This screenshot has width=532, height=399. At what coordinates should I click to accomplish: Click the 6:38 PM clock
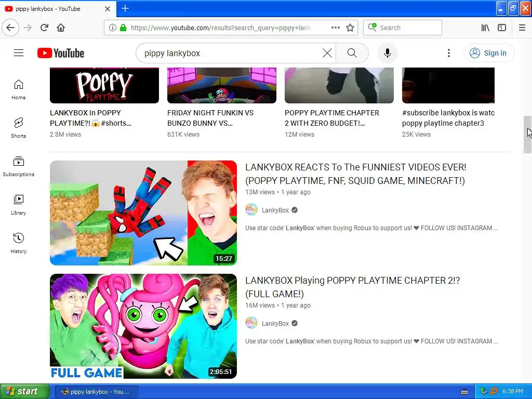pos(513,392)
